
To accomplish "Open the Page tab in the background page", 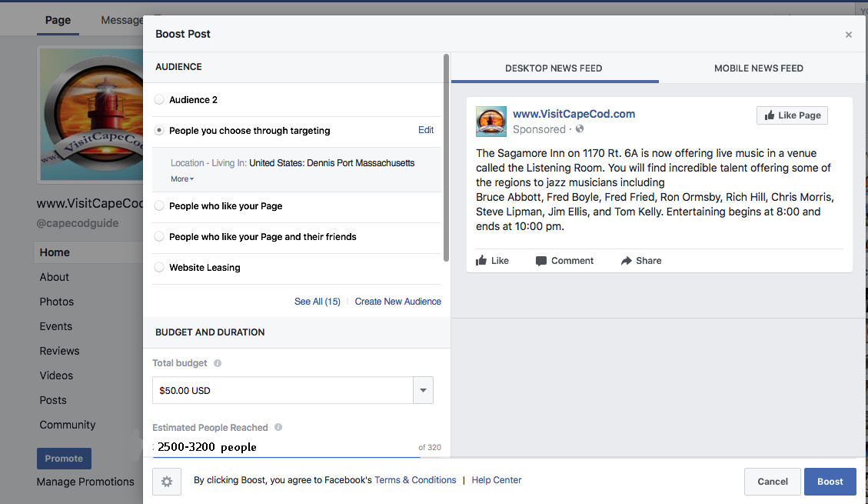I will 58,21.
